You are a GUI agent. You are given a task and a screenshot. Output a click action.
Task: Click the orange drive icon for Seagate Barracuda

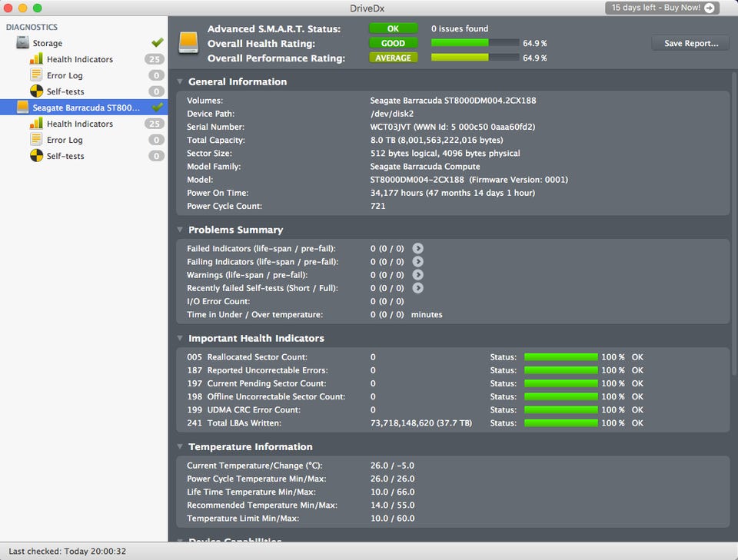[x=22, y=108]
